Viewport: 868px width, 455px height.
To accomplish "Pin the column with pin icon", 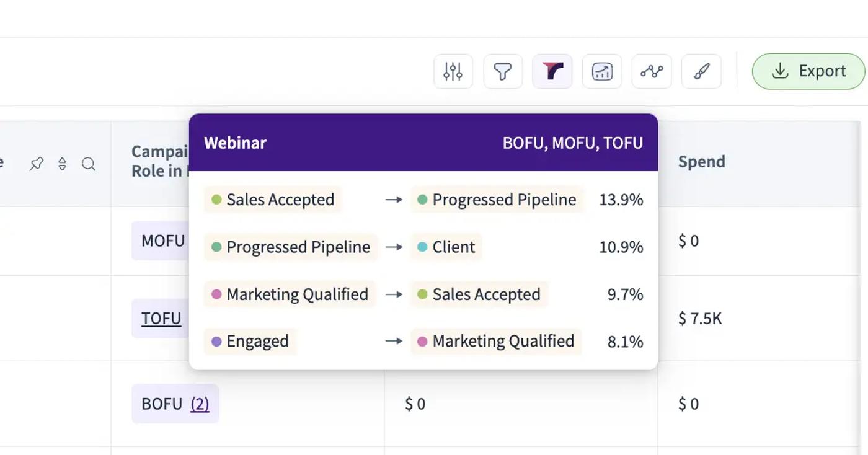I will point(37,164).
